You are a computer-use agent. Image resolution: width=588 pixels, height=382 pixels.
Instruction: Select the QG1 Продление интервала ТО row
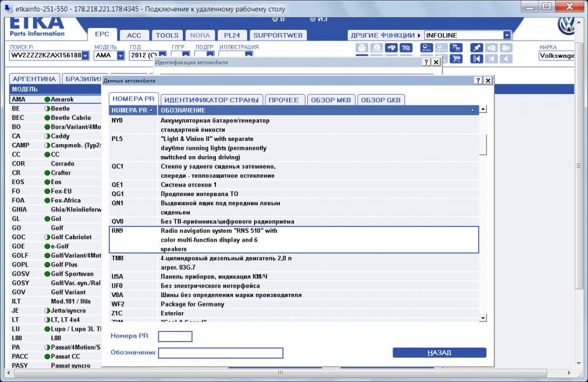pyautogui.click(x=294, y=194)
